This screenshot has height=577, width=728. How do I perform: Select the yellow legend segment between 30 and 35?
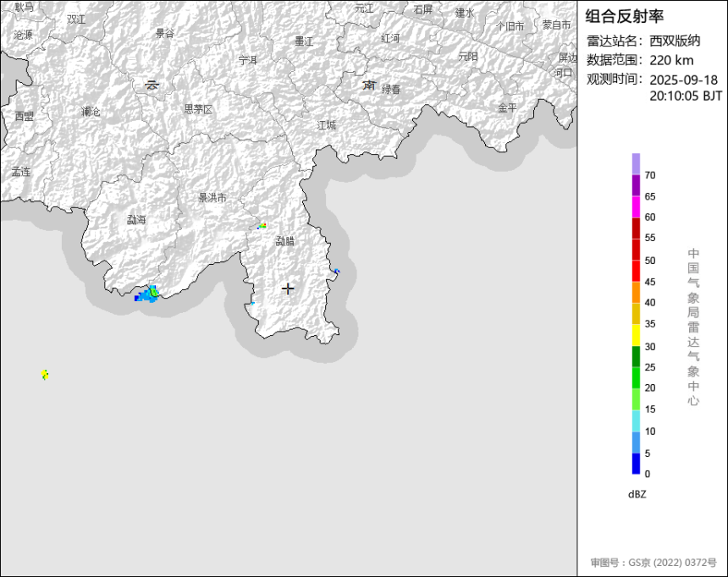[636, 335]
